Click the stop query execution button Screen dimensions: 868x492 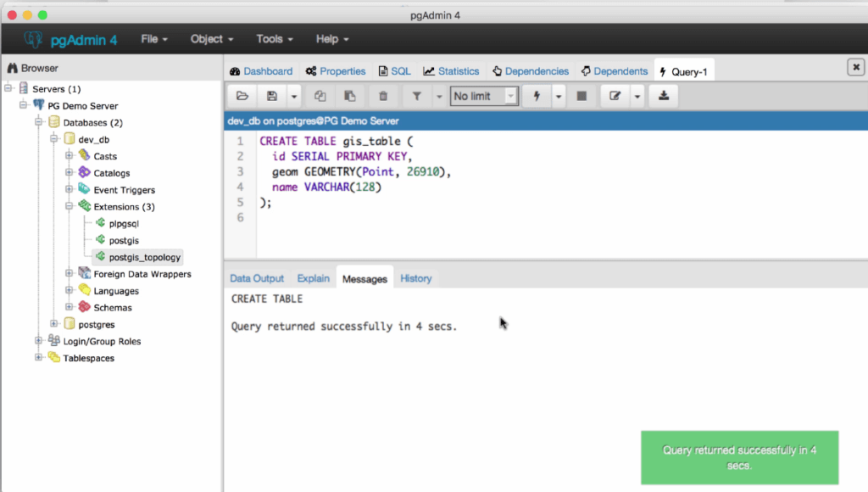pos(582,96)
